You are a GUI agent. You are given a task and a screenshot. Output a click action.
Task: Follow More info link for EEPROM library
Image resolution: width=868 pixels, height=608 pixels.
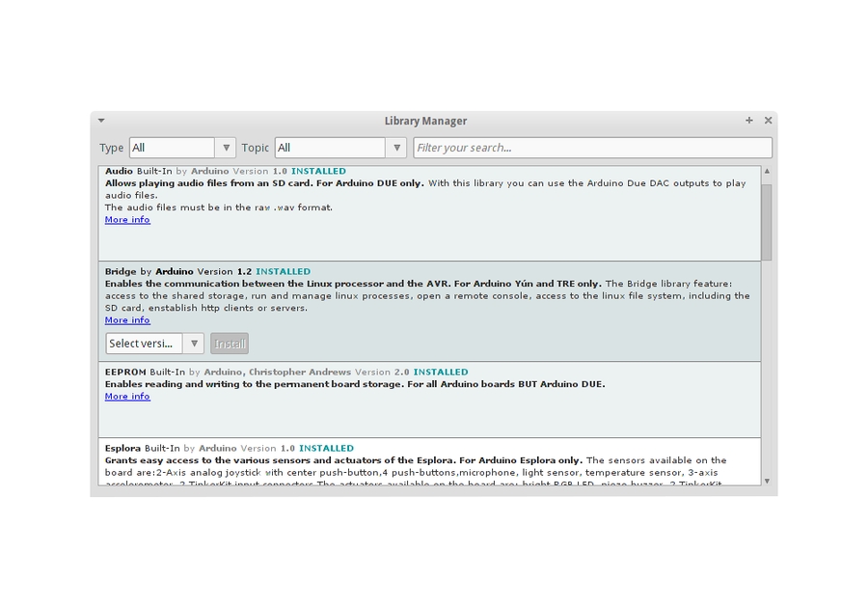(x=127, y=397)
